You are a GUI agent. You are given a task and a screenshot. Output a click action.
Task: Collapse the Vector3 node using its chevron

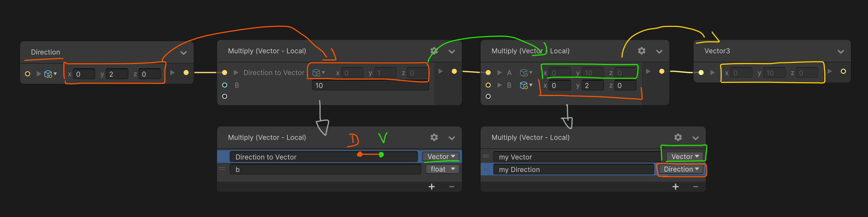(841, 52)
